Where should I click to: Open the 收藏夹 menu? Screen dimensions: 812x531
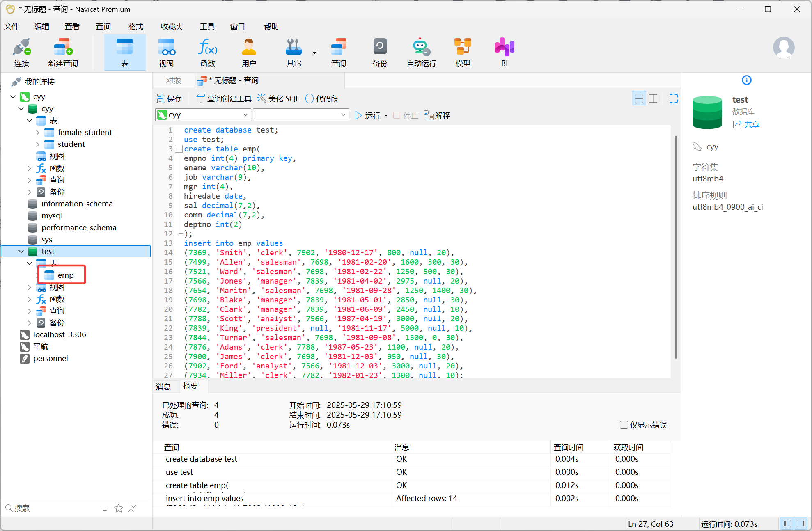(x=172, y=27)
